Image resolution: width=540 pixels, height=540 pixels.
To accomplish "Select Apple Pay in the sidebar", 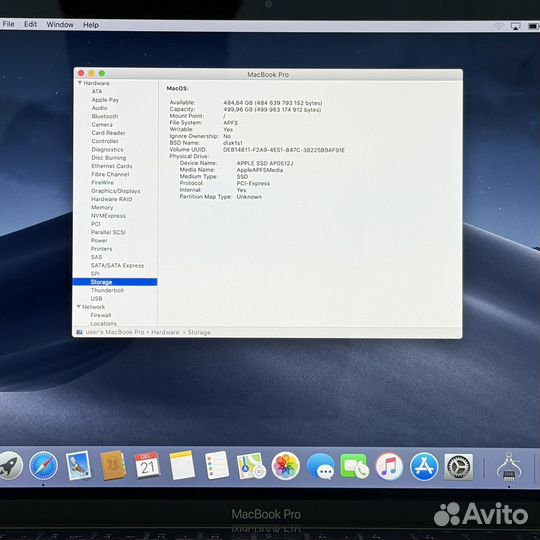I will click(x=105, y=100).
